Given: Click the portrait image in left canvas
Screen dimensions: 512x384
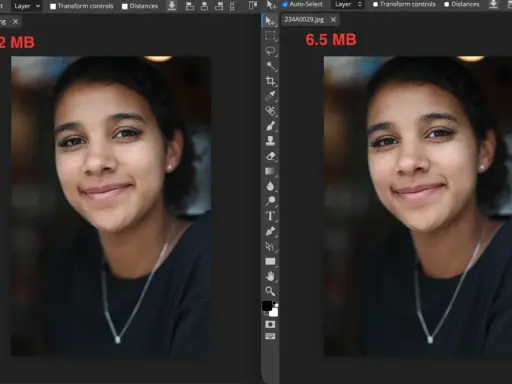Looking at the screenshot, I should coord(111,206).
